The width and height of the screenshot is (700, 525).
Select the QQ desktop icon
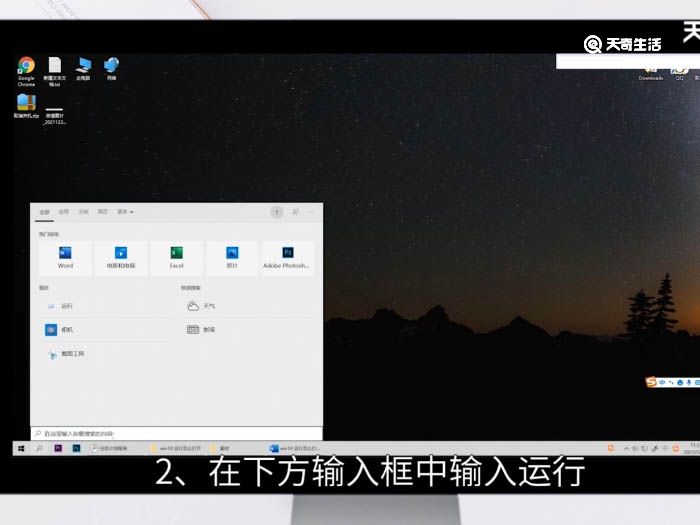[679, 75]
